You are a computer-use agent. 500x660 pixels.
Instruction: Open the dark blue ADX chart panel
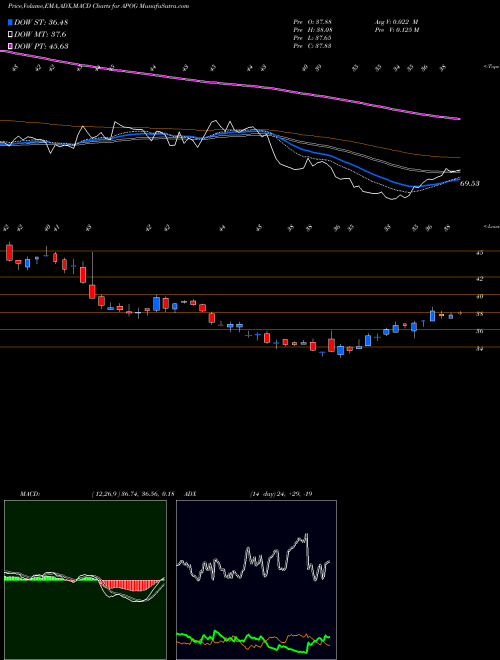256,580
